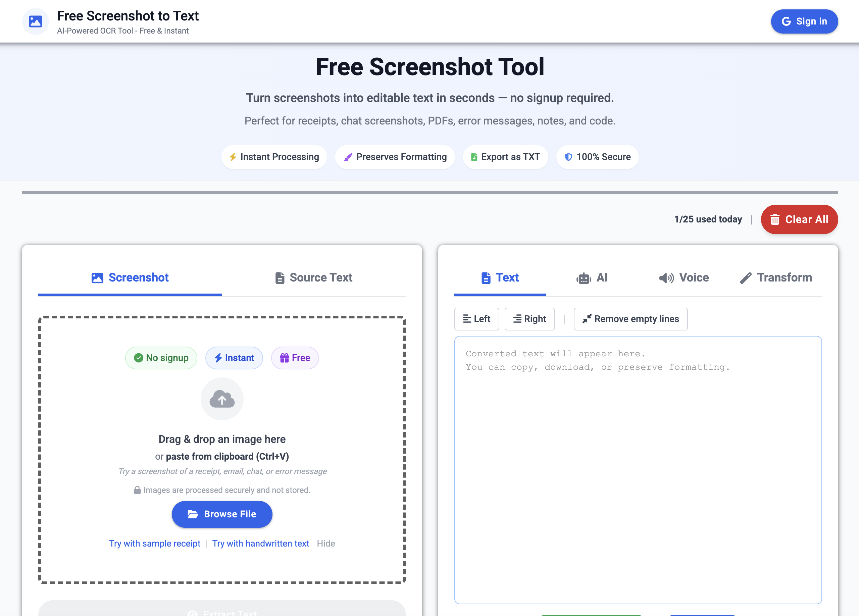Viewport: 859px width, 616px height.
Task: Enable Remove empty lines
Action: point(630,319)
